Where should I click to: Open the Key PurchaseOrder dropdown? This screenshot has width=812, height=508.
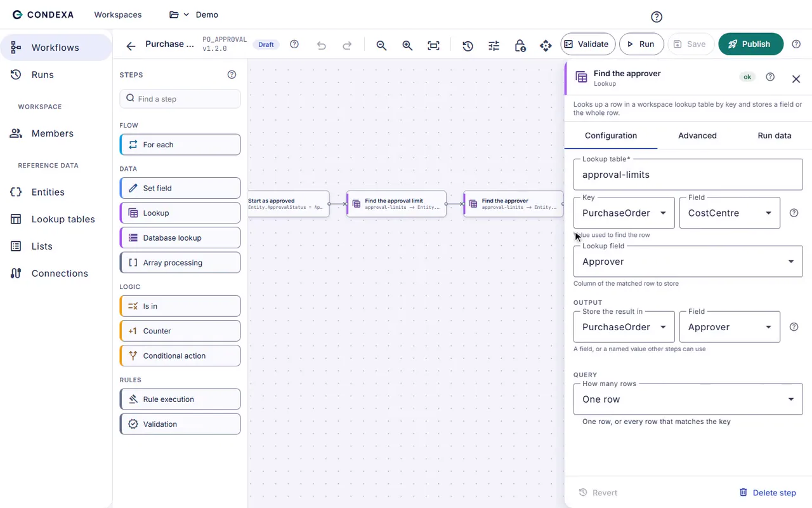624,213
